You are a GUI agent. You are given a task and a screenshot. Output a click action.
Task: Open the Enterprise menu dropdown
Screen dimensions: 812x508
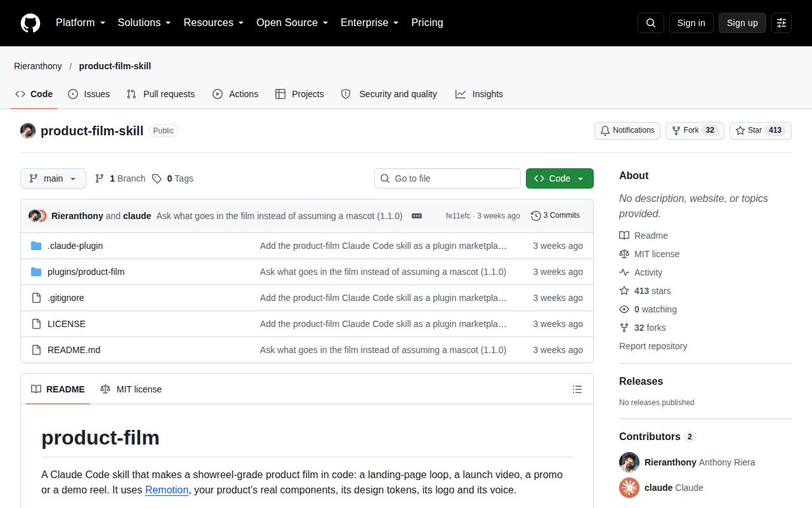pos(369,23)
